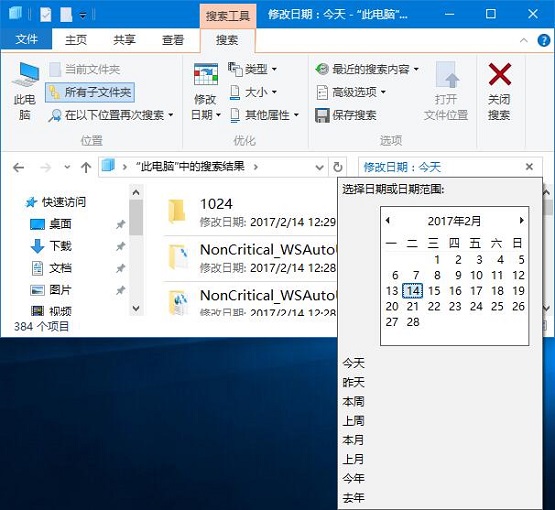
Task: Expand the address bar history dropdown
Action: point(319,167)
